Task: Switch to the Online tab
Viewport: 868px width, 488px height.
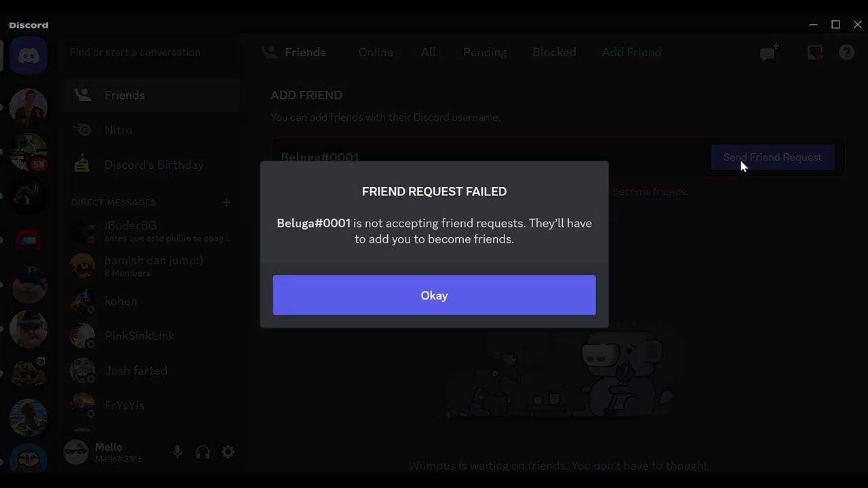Action: tap(376, 52)
